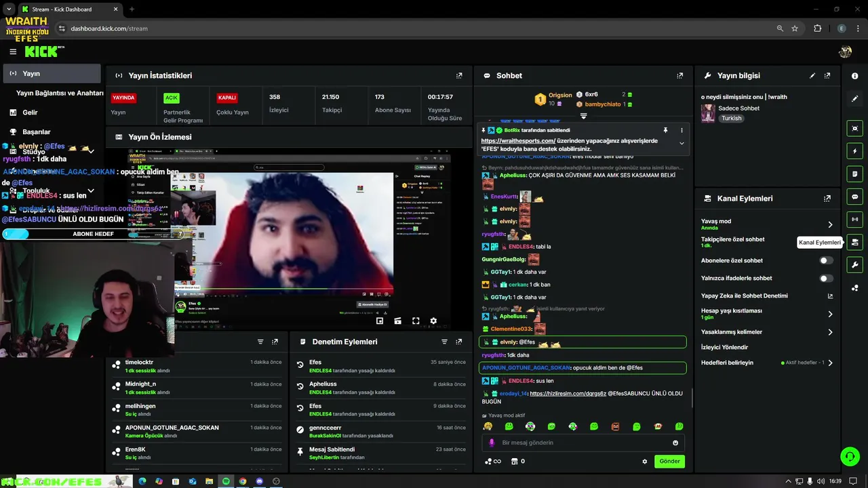Toggle stream preview widget in right sidebar
The image size is (868, 488).
click(854, 128)
